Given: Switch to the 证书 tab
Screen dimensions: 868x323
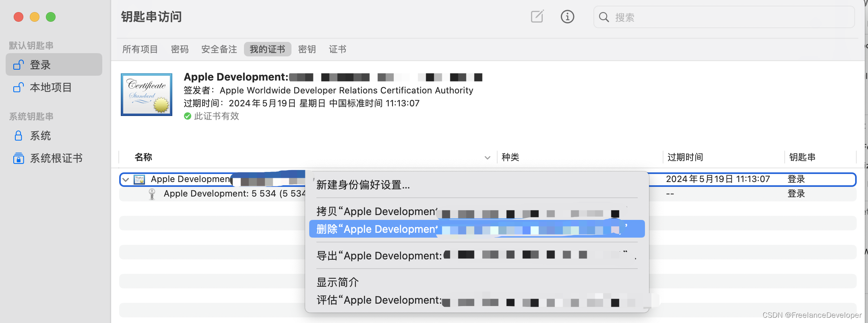Looking at the screenshot, I should pyautogui.click(x=337, y=49).
